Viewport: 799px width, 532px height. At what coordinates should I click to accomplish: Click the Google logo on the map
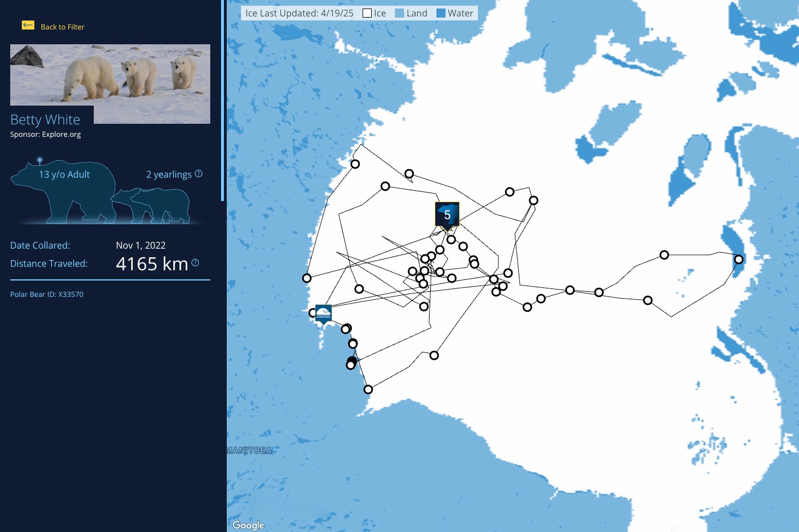pyautogui.click(x=248, y=525)
